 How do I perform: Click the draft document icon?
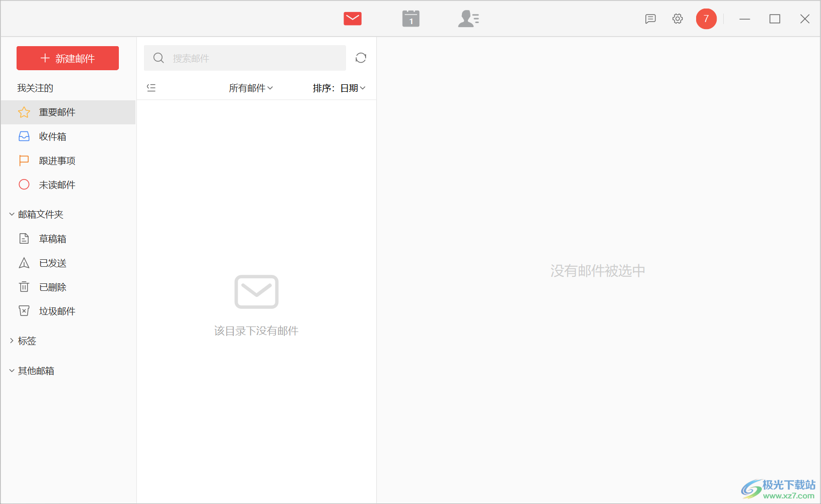(x=24, y=239)
